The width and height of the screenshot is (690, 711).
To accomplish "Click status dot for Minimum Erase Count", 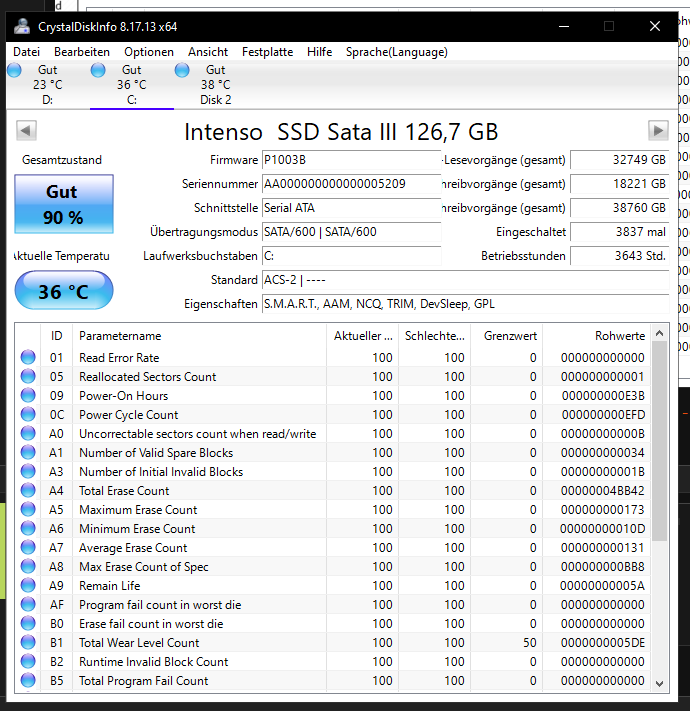I will 28,529.
